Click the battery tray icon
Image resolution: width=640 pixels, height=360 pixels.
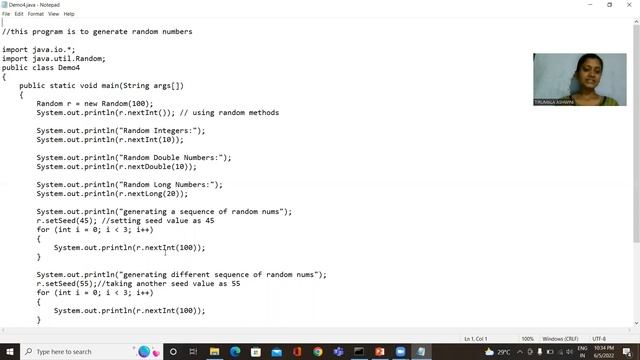pos(550,351)
